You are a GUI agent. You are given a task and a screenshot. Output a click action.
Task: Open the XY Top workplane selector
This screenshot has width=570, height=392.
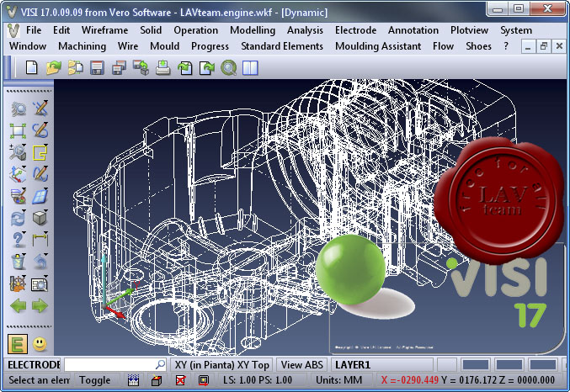coord(221,364)
